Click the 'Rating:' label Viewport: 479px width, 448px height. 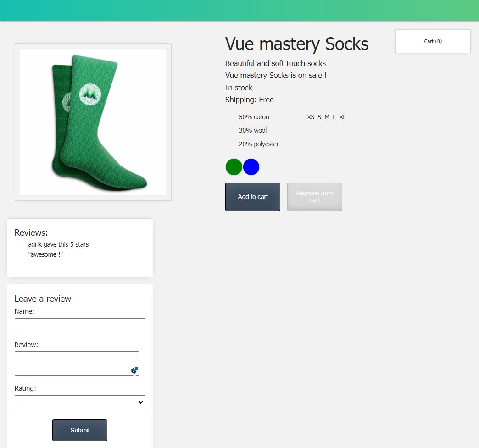(25, 388)
